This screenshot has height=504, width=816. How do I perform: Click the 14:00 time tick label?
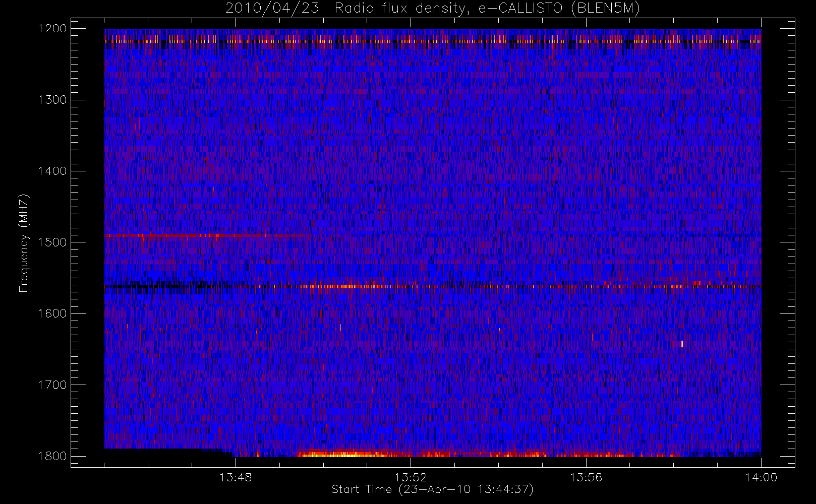(761, 477)
